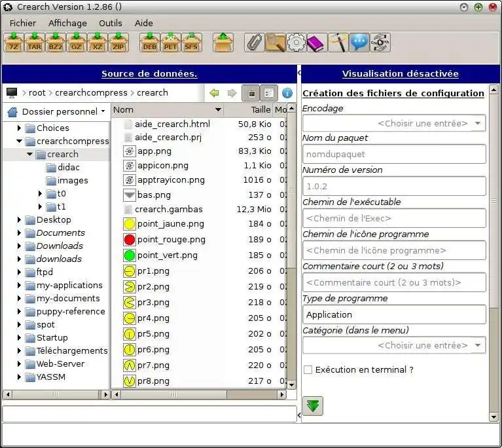Click the green down arrow button
Viewport: 502px width, 448px height.
pyautogui.click(x=313, y=406)
